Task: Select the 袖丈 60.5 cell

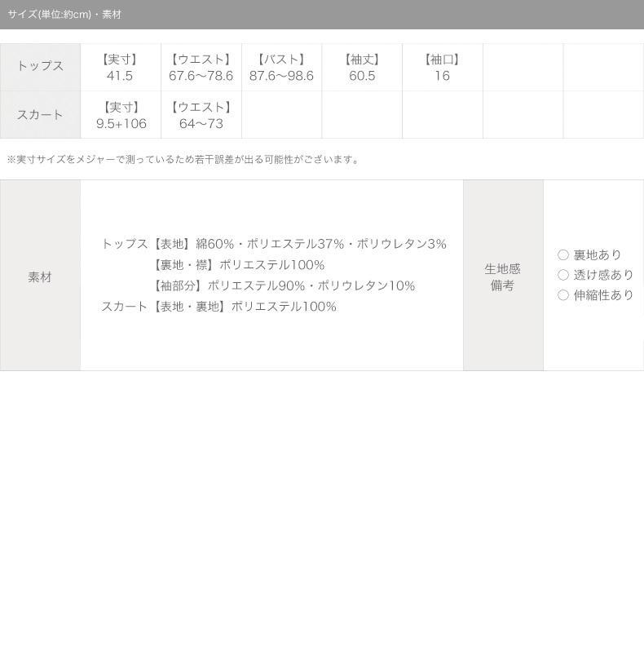Action: point(362,67)
